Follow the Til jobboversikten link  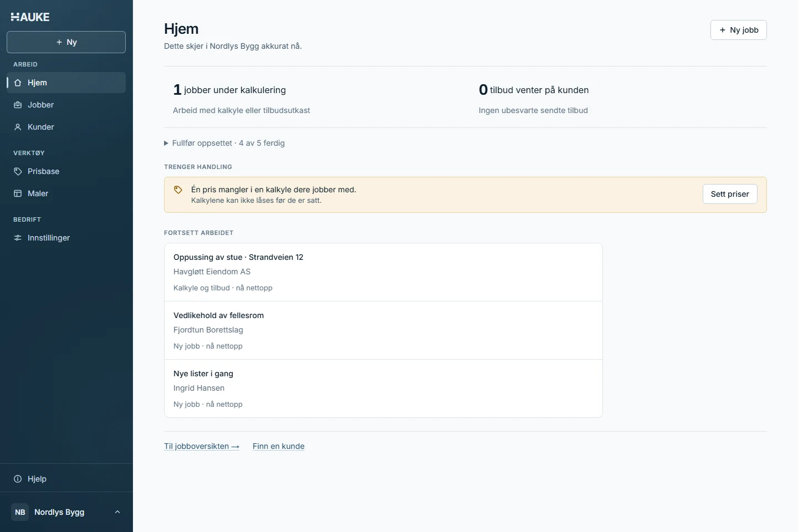click(x=202, y=446)
